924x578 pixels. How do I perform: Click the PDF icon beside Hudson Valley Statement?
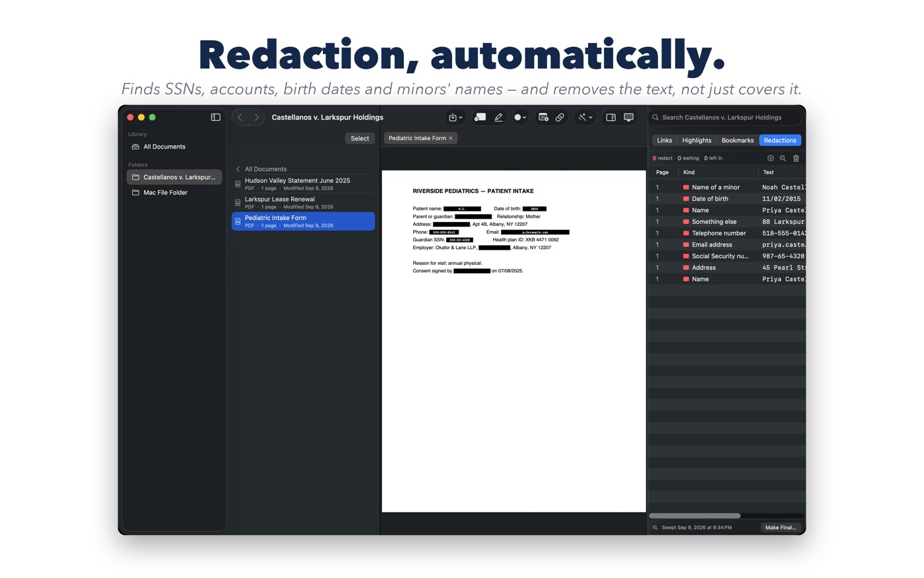[238, 184]
